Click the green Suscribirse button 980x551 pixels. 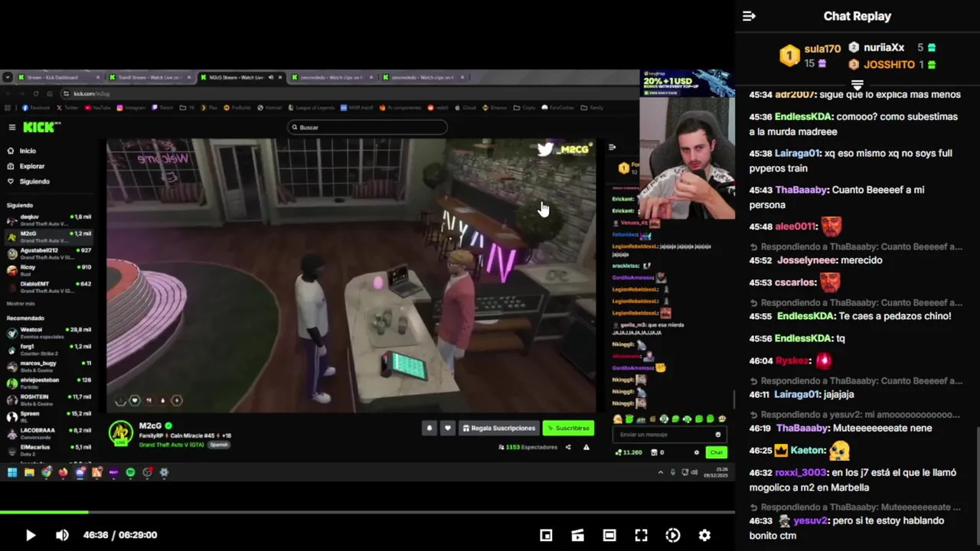point(568,429)
